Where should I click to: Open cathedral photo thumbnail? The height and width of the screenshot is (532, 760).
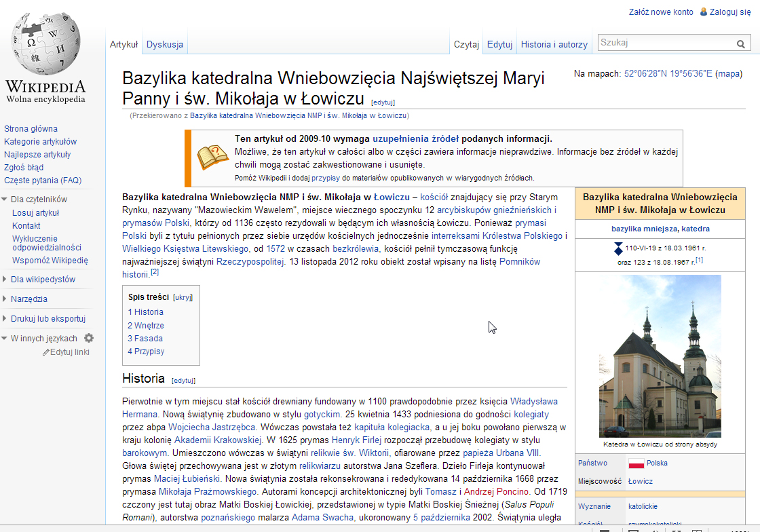pos(660,356)
